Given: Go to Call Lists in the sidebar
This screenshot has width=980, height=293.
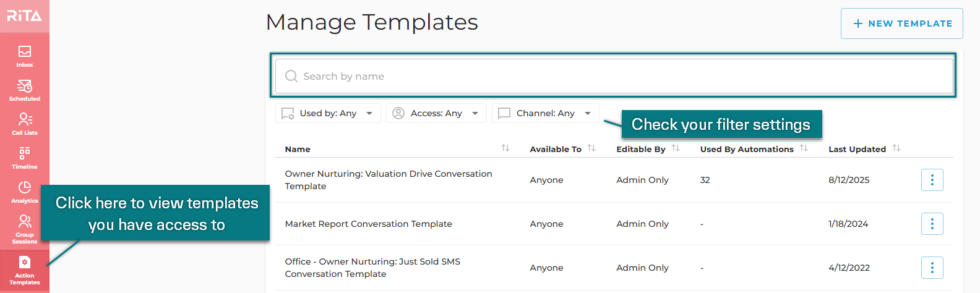Looking at the screenshot, I should [25, 124].
